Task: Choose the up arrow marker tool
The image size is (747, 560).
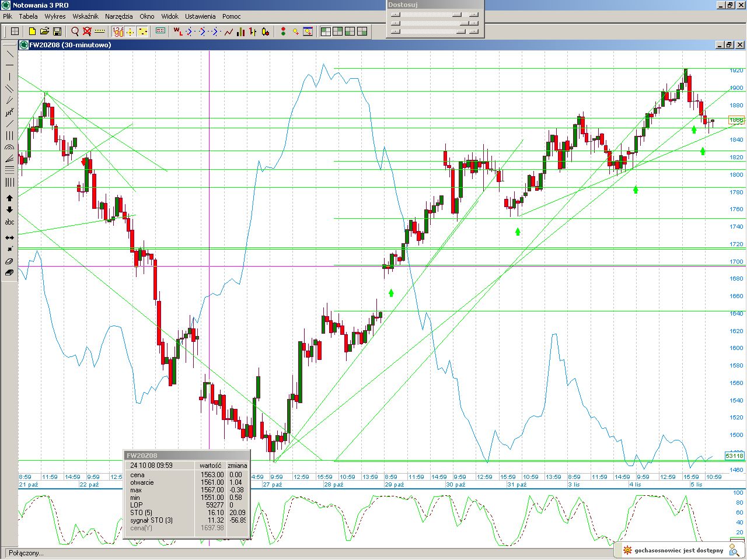Action: point(9,198)
